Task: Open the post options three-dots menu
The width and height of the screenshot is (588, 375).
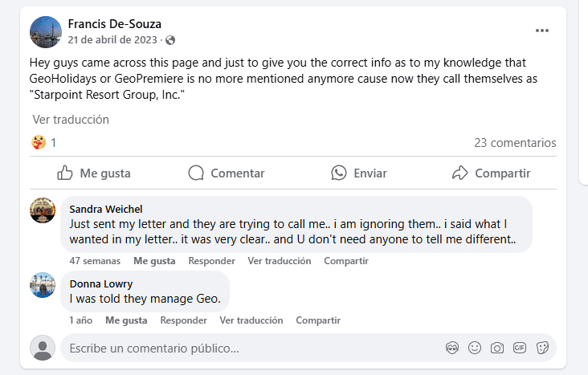Action: 542,31
